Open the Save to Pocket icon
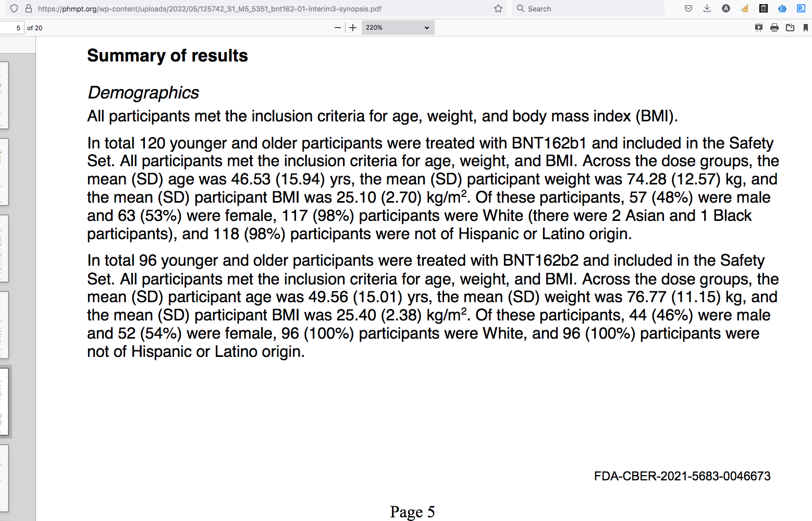 pyautogui.click(x=688, y=8)
